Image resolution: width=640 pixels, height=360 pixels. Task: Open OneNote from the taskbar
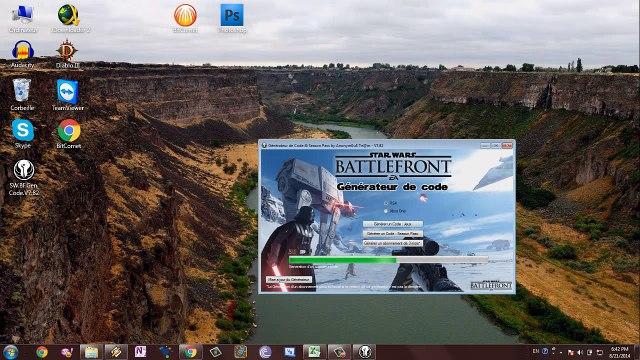(x=140, y=352)
